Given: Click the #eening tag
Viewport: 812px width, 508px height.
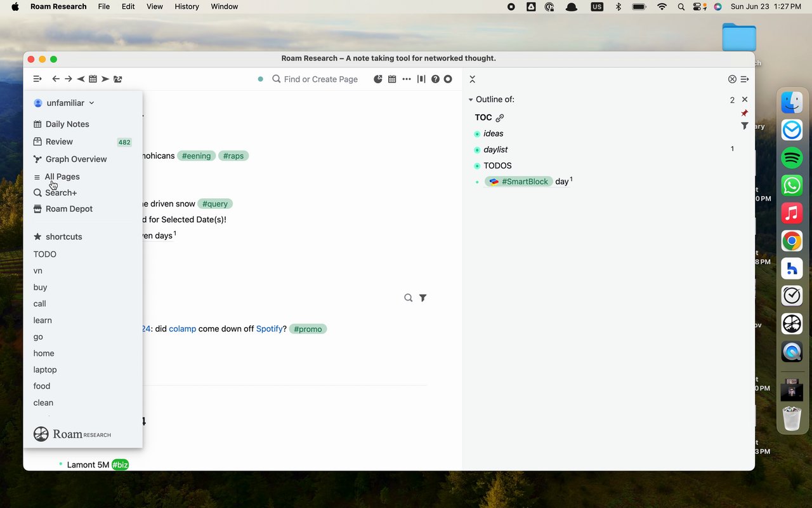Looking at the screenshot, I should [196, 156].
